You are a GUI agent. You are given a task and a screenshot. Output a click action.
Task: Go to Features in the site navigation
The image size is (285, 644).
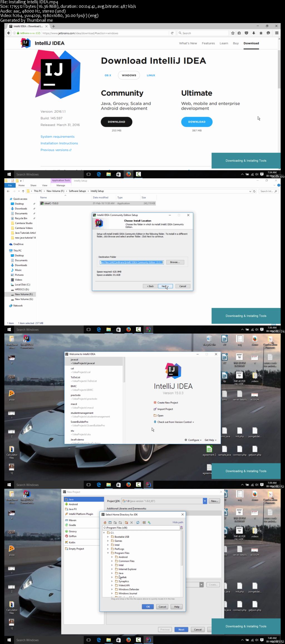click(208, 43)
